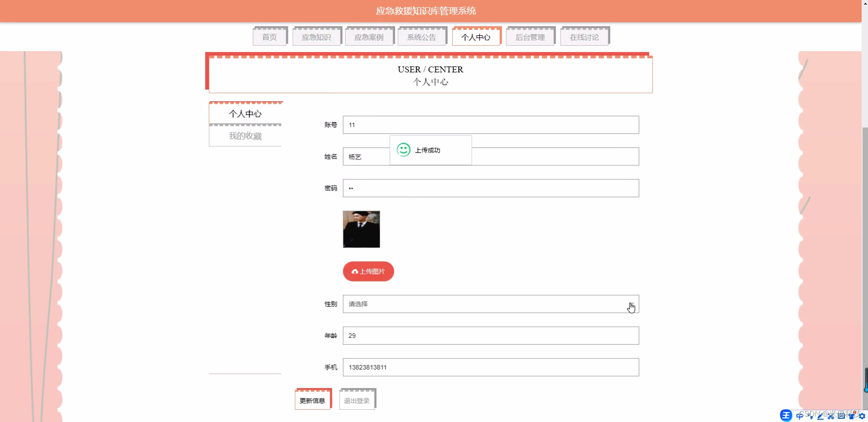Open the 应急案例 tab
This screenshot has height=422, width=868.
369,37
